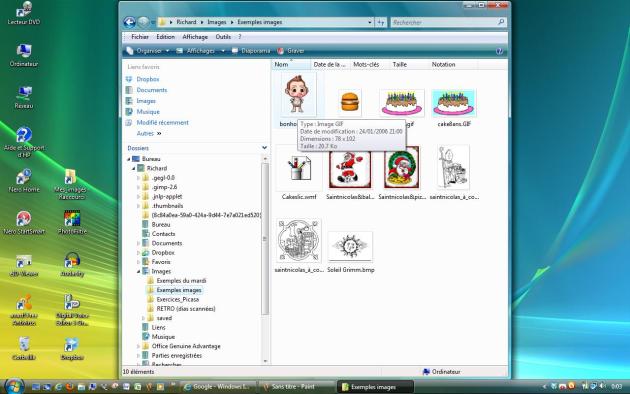Start the Diaporama slideshow
Screen dimensions: 630x394
click(251, 51)
